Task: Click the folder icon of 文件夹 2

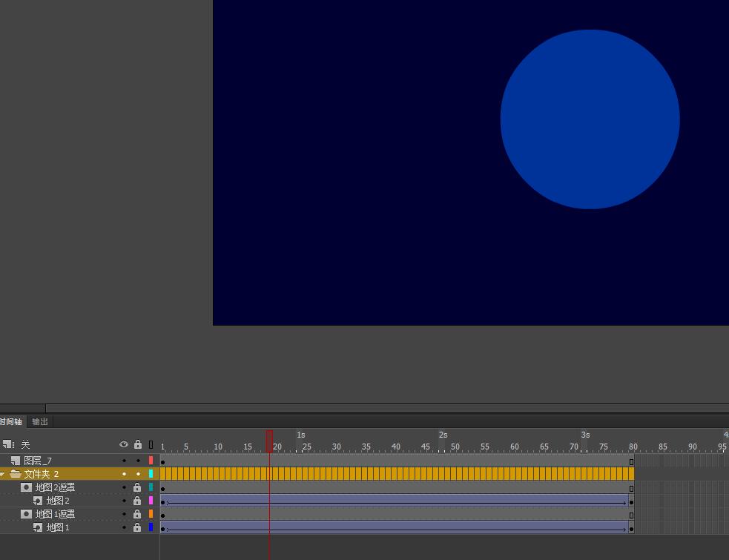Action: (x=16, y=473)
